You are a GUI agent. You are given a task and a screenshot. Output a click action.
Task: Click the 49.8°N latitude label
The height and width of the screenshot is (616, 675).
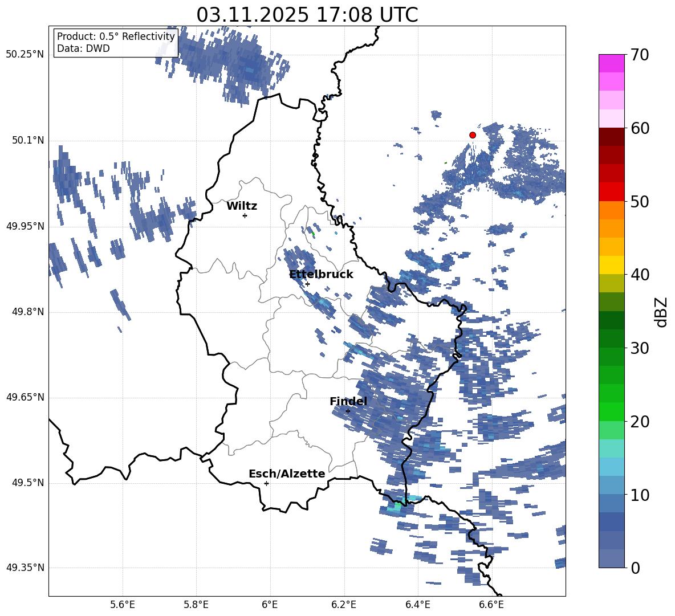(x=28, y=312)
